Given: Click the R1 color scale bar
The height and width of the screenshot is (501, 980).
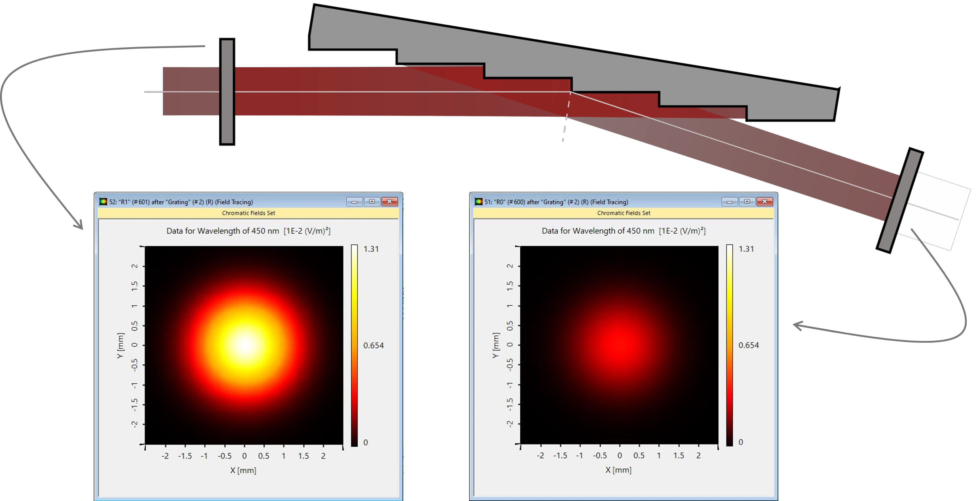Looking at the screenshot, I should pyautogui.click(x=354, y=345).
